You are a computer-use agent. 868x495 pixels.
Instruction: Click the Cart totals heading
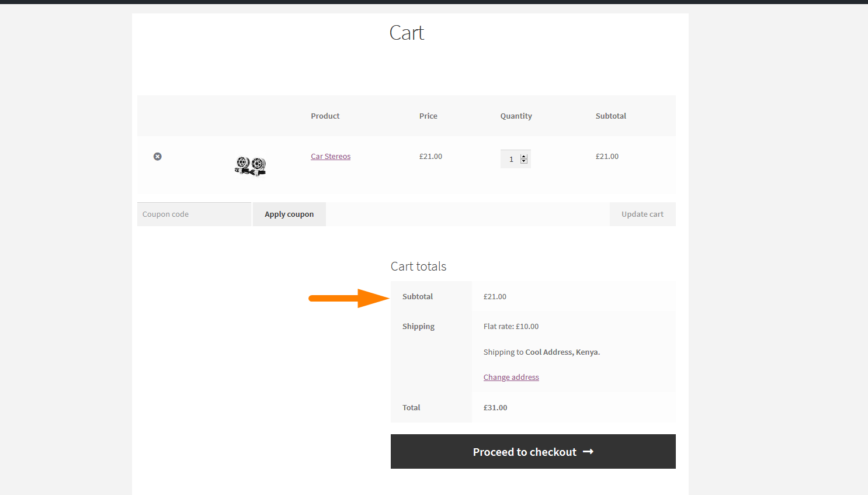[418, 266]
